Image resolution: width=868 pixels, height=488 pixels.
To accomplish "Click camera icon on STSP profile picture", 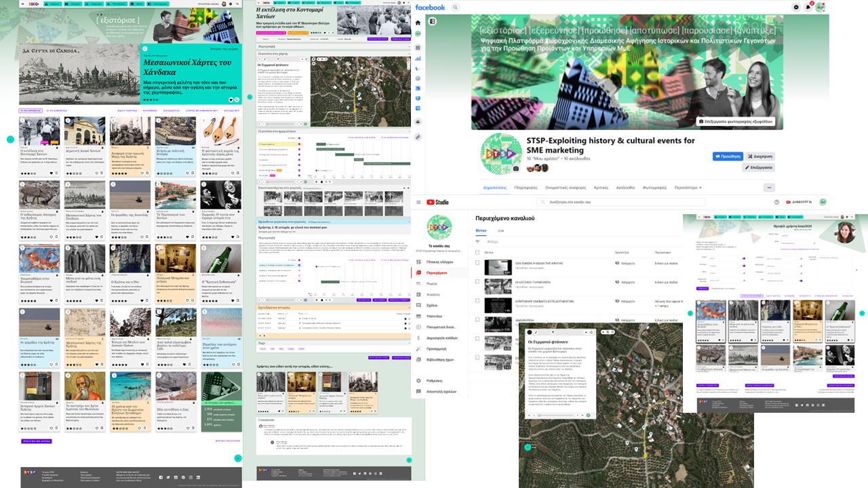I will pos(515,169).
